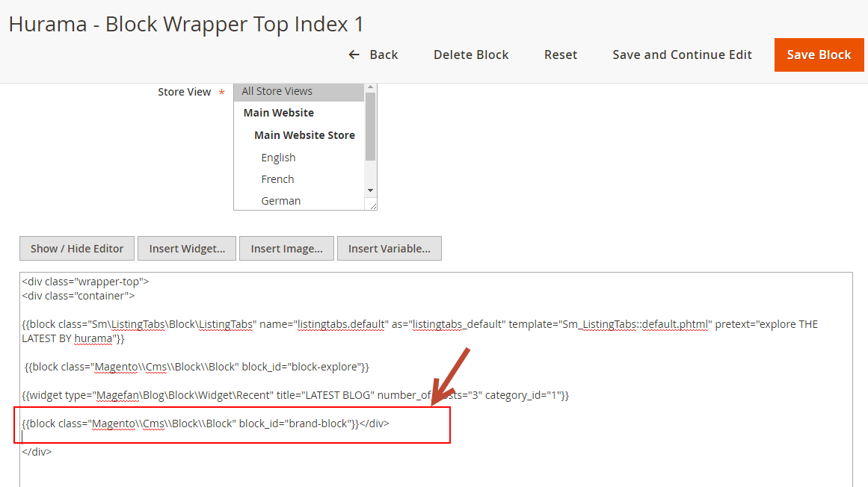Save the block with Save Block
Screen dimensions: 868x487
coord(819,55)
